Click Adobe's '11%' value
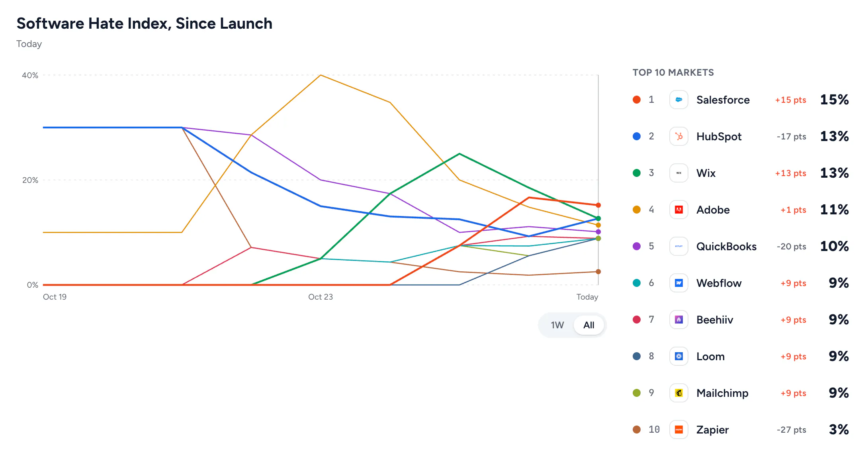 (x=834, y=210)
